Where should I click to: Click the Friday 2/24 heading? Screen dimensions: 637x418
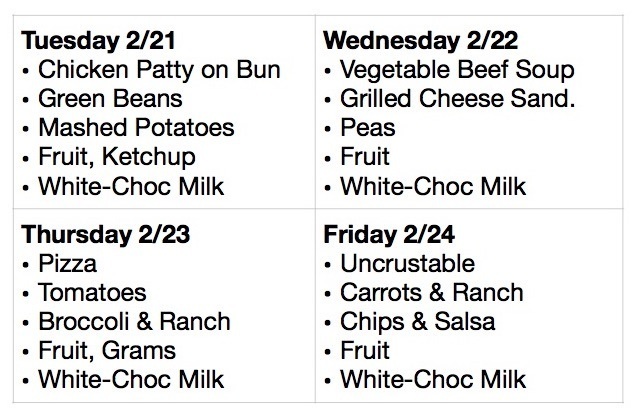click(x=389, y=235)
